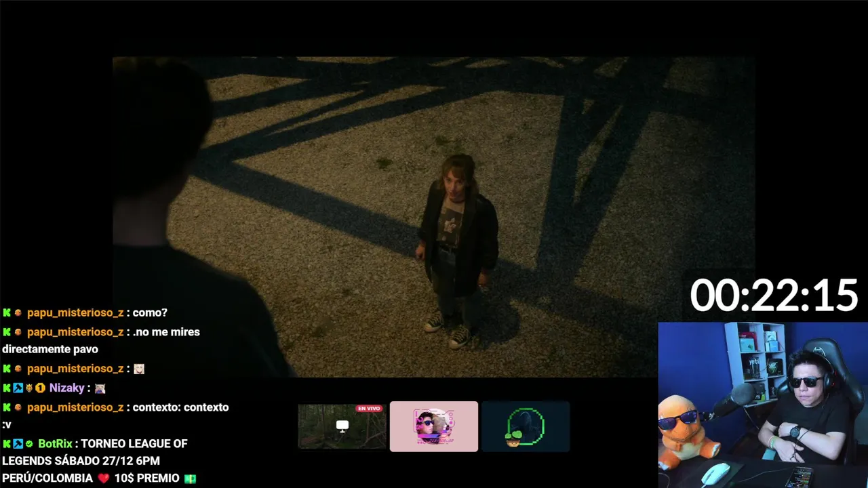Click the white monitor icon on the live thumbnail
The width and height of the screenshot is (868, 488).
click(x=342, y=426)
